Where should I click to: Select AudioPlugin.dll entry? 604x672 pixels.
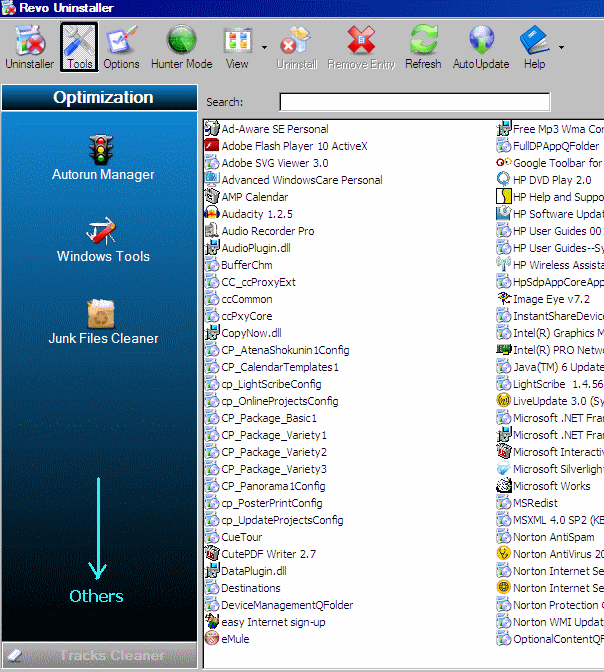248,248
